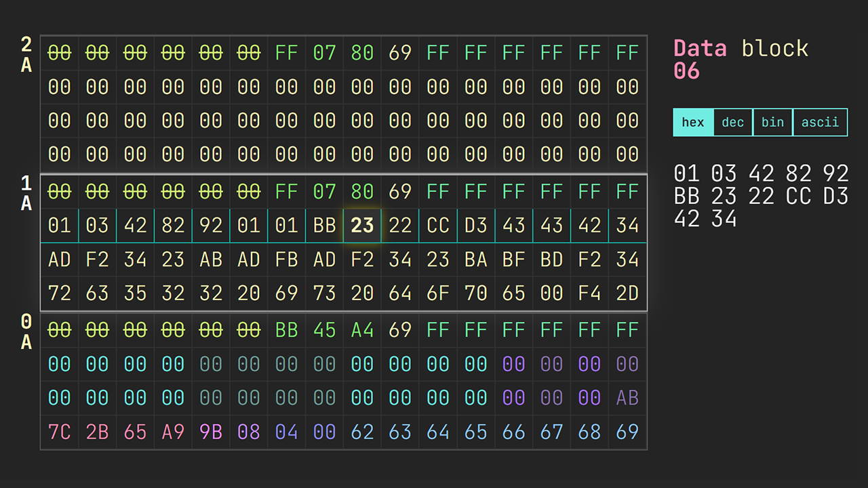
Task: Click the blue 62 byte cell
Action: [362, 432]
